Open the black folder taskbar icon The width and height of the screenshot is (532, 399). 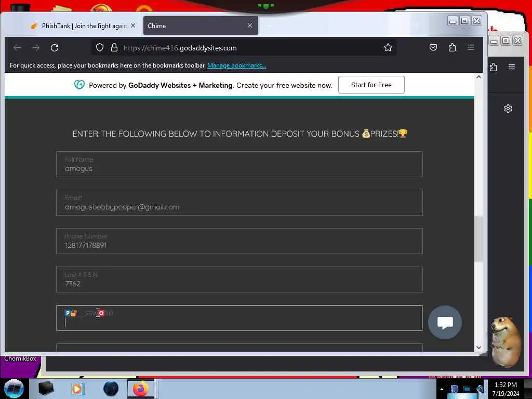46,389
